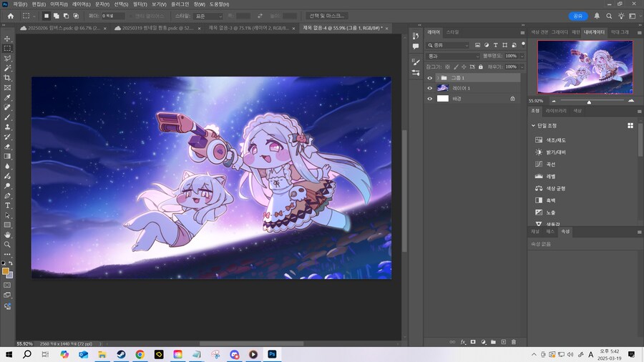Toggle pixel layer filter icon
The height and width of the screenshot is (362, 644).
point(478,45)
